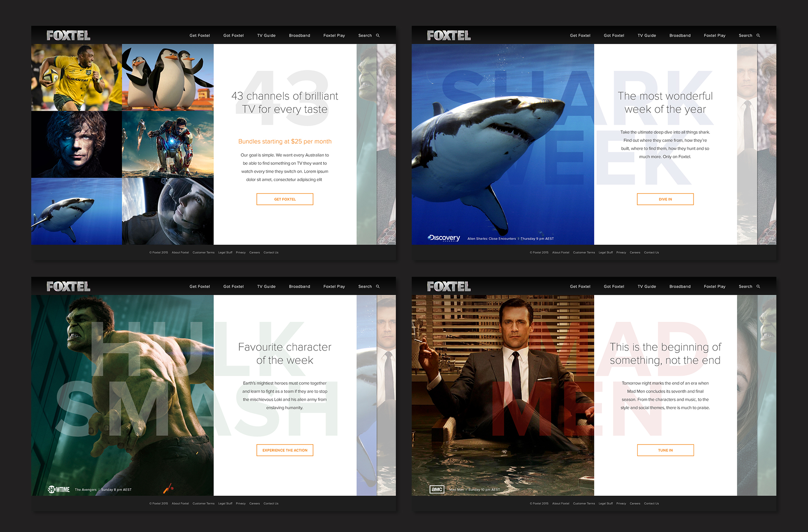Screen dimensions: 808x532
Task: Select the scarred bearded man's face thumbnail
Action: click(x=77, y=144)
